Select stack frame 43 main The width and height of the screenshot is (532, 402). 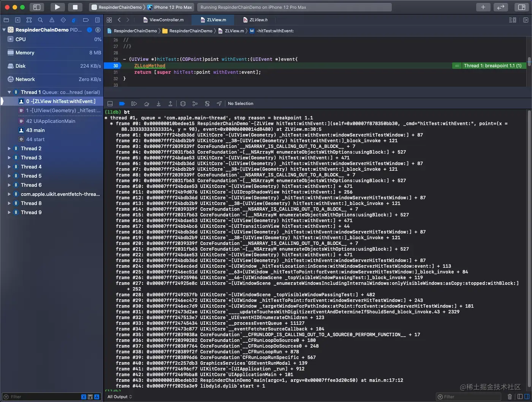click(x=52, y=130)
